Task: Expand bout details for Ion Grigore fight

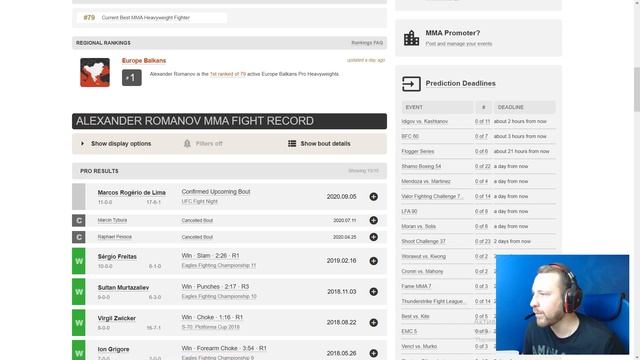Action: pyautogui.click(x=373, y=353)
